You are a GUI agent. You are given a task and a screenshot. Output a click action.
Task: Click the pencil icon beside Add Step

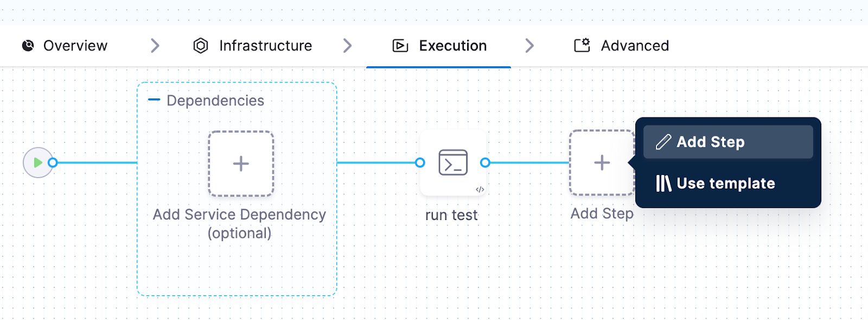point(663,142)
